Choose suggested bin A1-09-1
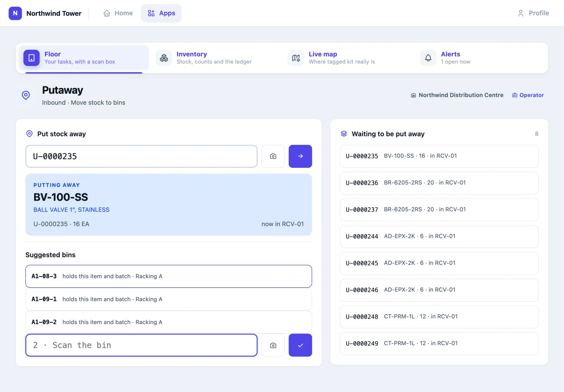 168,299
